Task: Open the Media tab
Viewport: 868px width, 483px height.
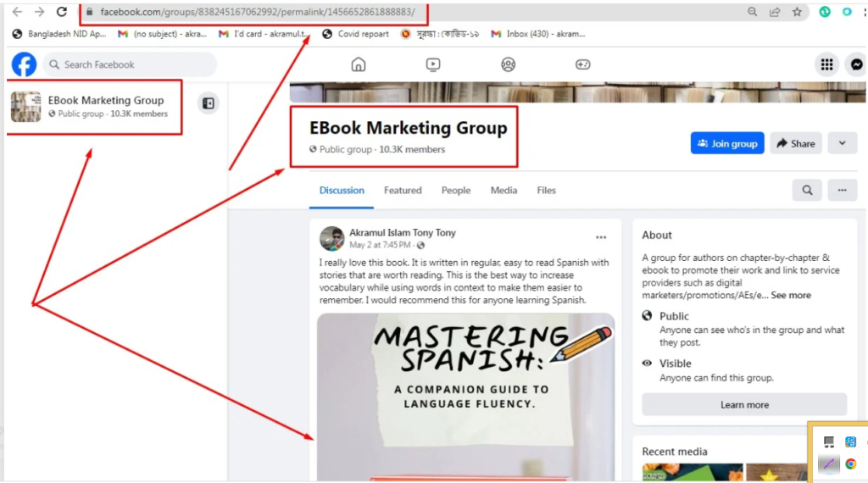Action: click(504, 191)
